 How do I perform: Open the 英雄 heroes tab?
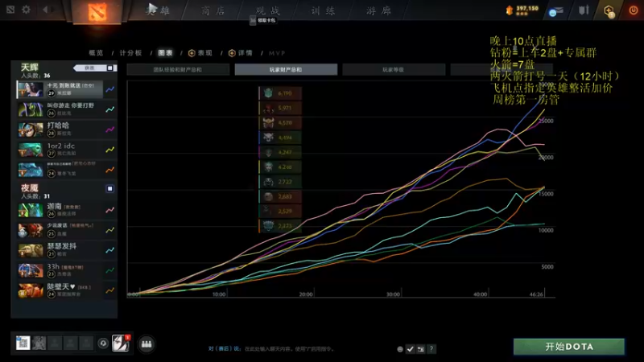point(158,10)
